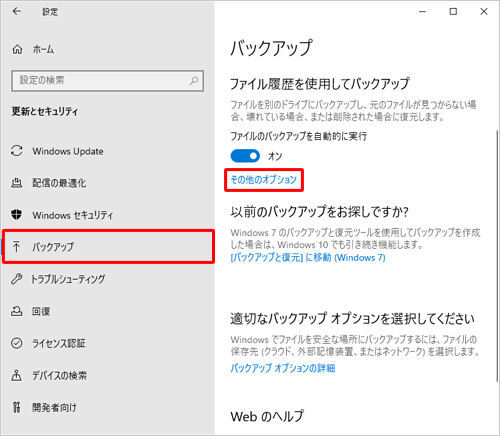This screenshot has height=436, width=500.
Task: Open その他のオプション link
Action: [264, 180]
